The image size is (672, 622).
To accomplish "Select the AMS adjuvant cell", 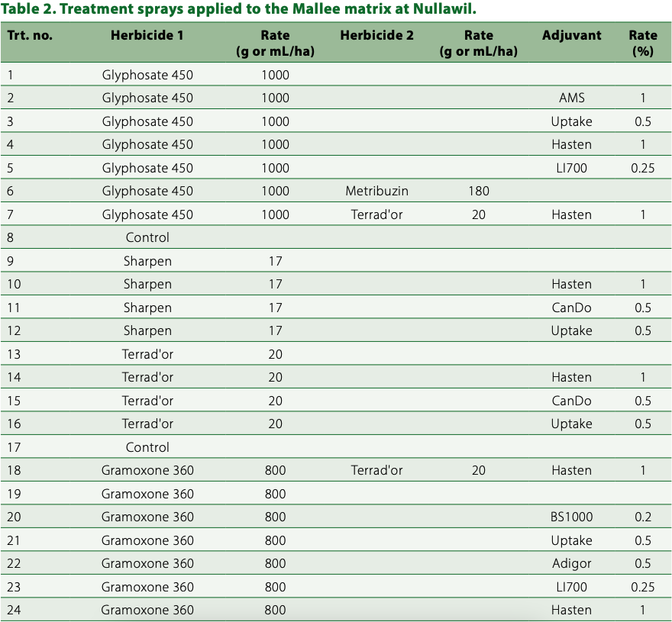I will pyautogui.click(x=571, y=98).
